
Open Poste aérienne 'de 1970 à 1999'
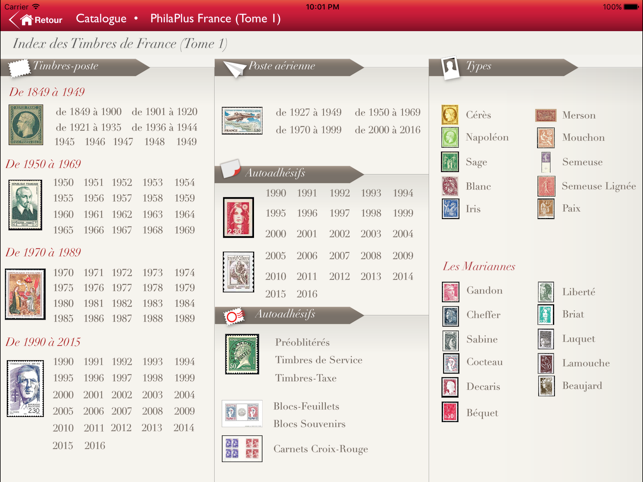(308, 130)
